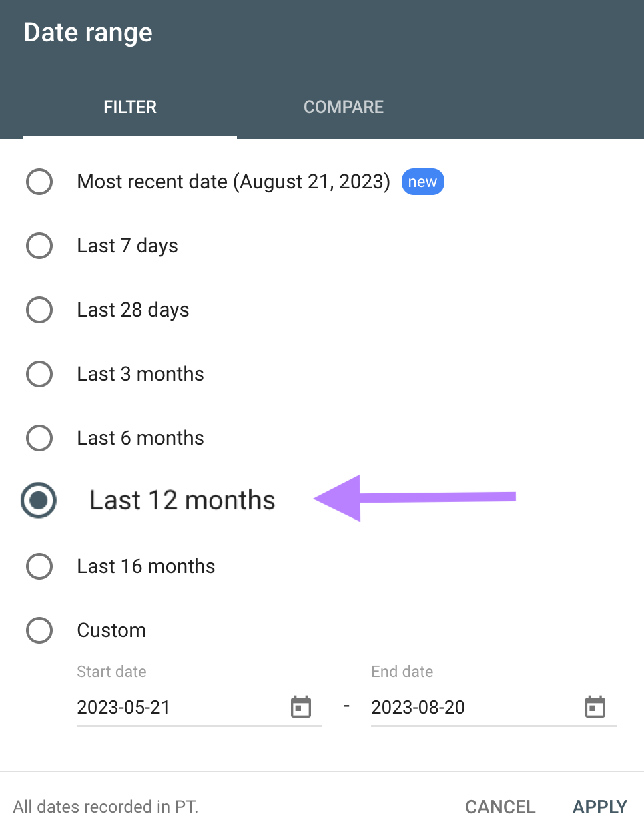644x830 pixels.
Task: Click the CANCEL button
Action: pos(501,807)
